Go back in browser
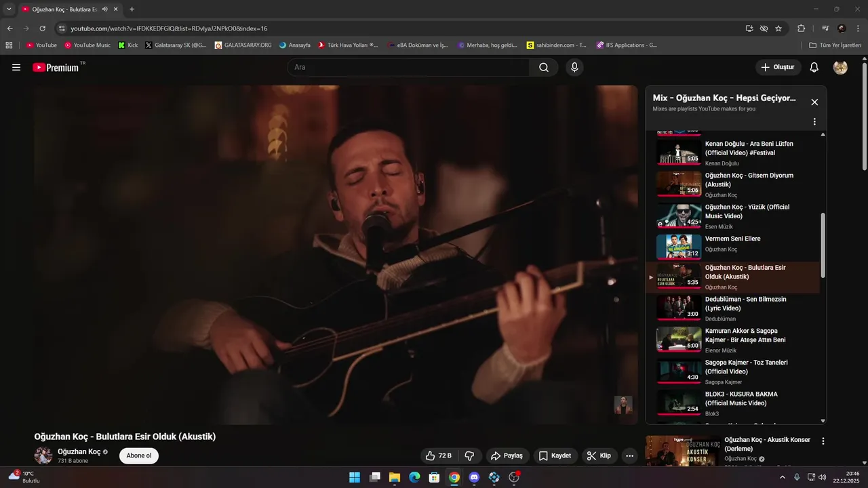Screen dimensions: 868x488 tap(9, 28)
